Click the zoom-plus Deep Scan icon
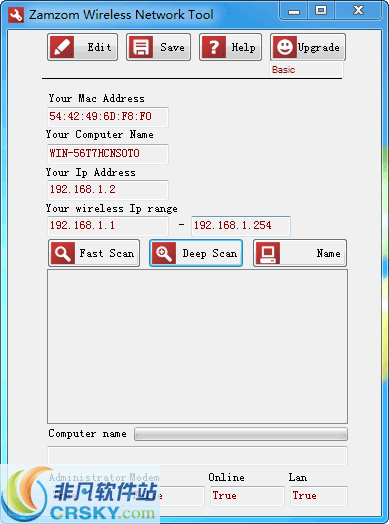389x524 pixels. pos(164,253)
